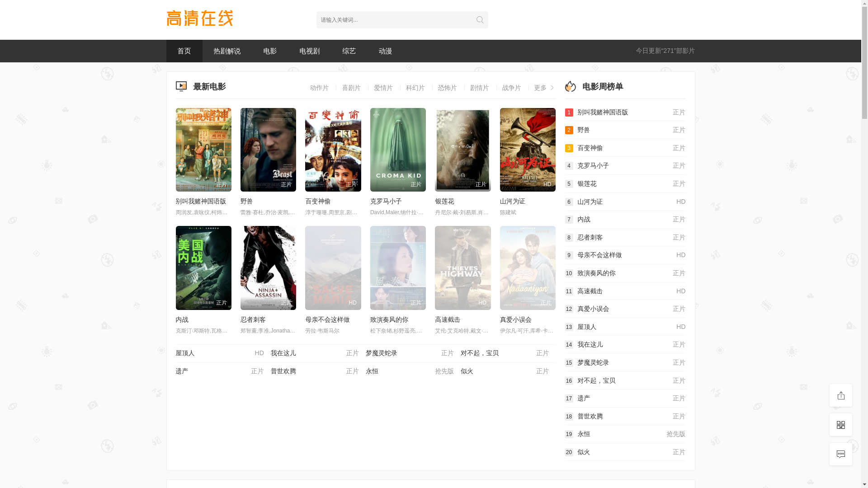Click the monitor icon beside 最新电影
The image size is (868, 488).
click(x=181, y=86)
